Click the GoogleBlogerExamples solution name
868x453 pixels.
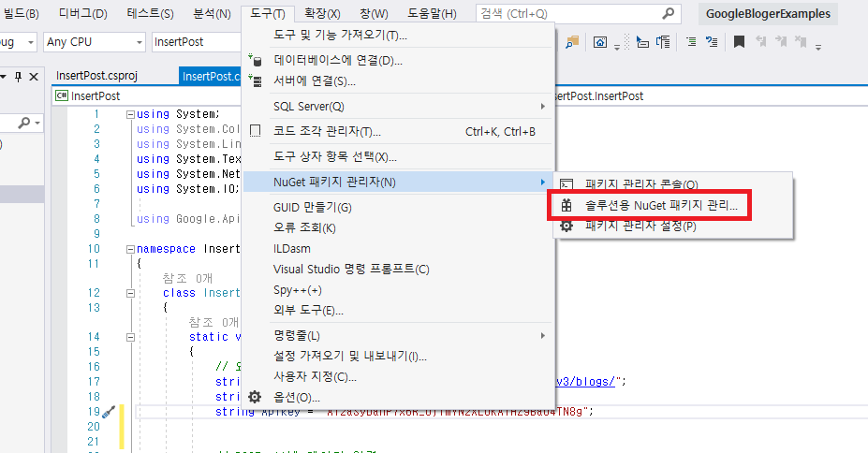(x=768, y=14)
